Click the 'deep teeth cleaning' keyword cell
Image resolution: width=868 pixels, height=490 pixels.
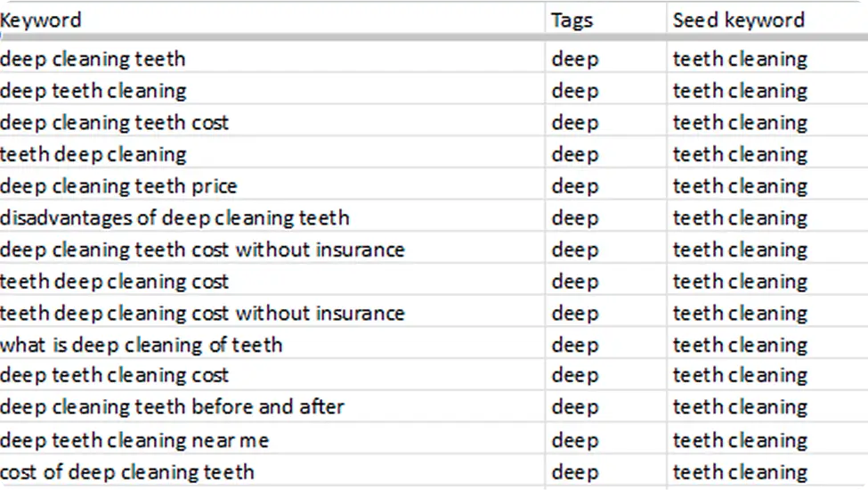(272, 88)
